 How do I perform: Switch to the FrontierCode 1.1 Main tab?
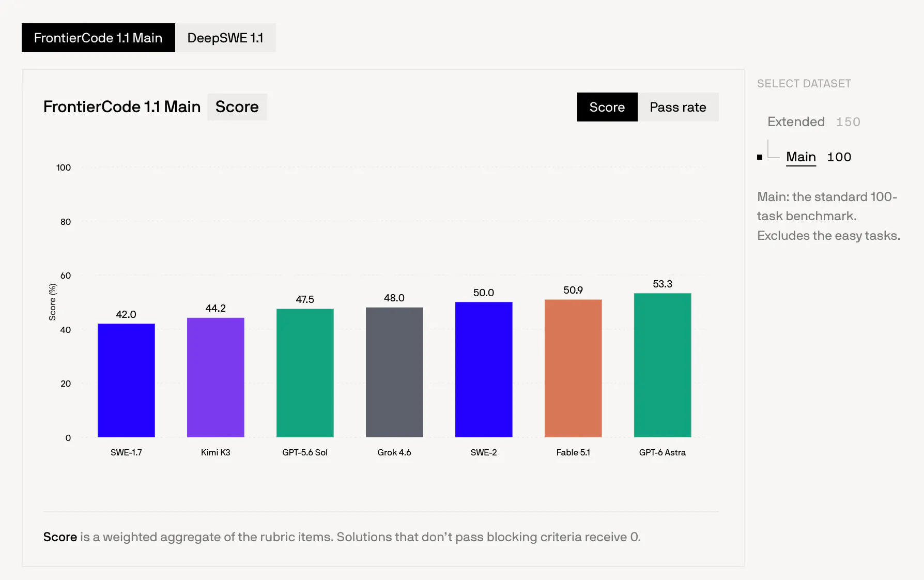pos(98,38)
